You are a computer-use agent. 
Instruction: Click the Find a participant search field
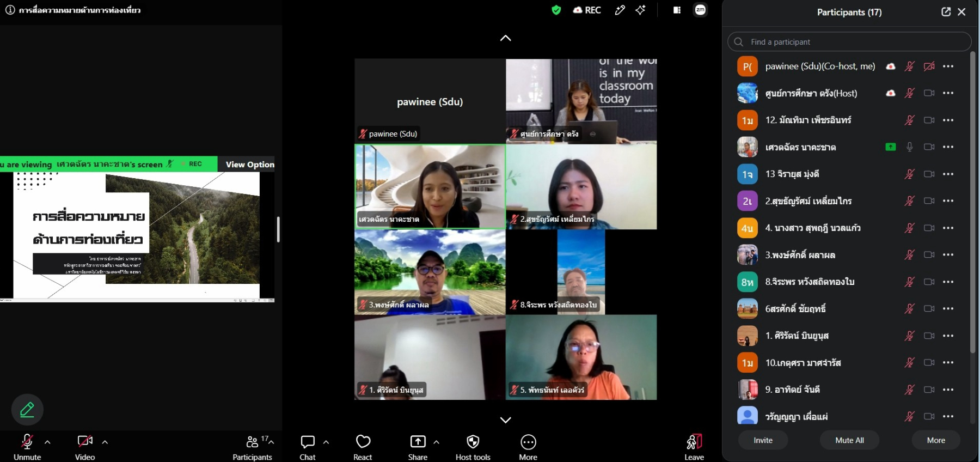pyautogui.click(x=849, y=42)
